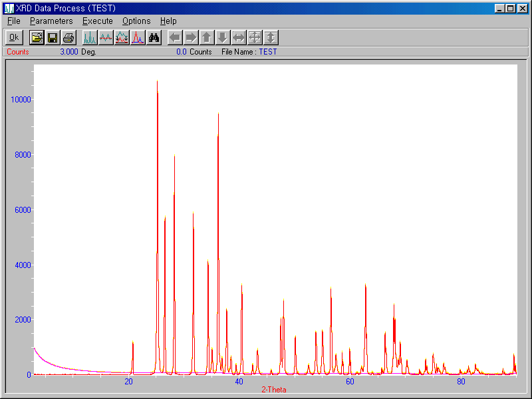Maximize the XRD Data Process window

tap(510, 9)
